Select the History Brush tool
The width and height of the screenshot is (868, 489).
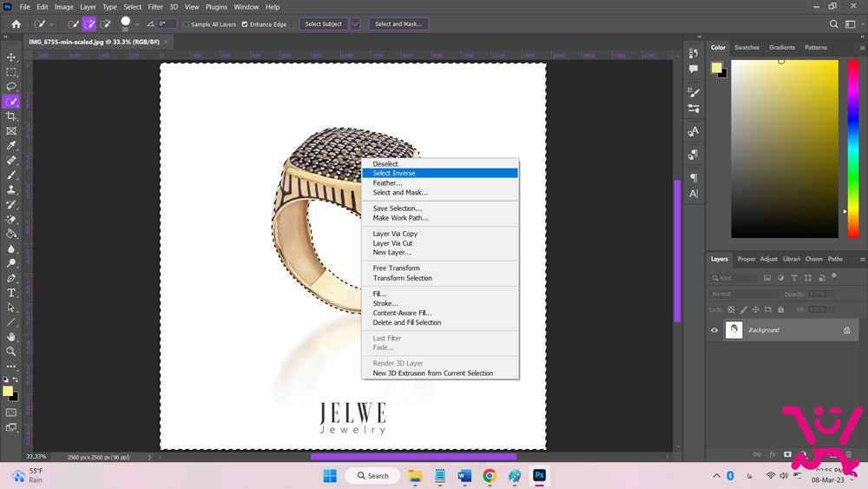(11, 204)
